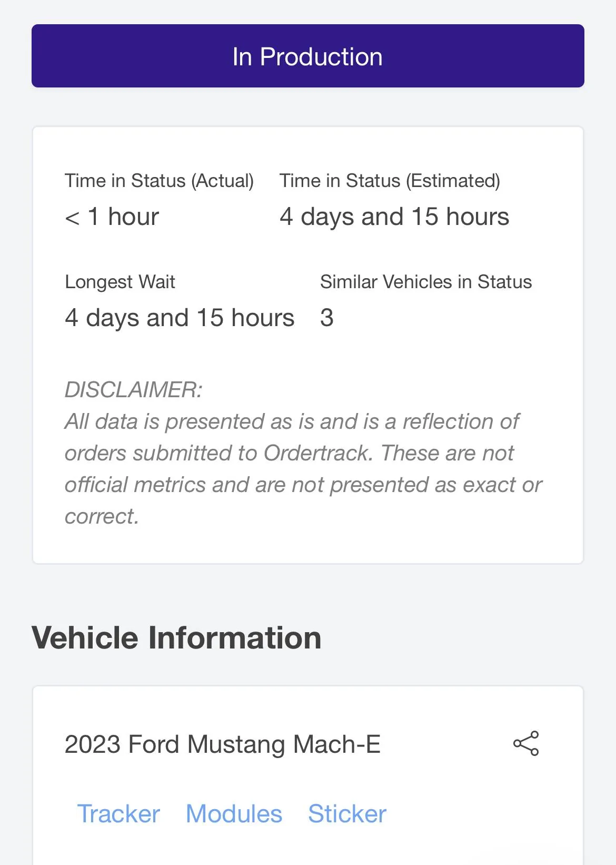Click the 2023 Ford Mustang Mach-E title
Image resolution: width=616 pixels, height=865 pixels.
[x=222, y=744]
